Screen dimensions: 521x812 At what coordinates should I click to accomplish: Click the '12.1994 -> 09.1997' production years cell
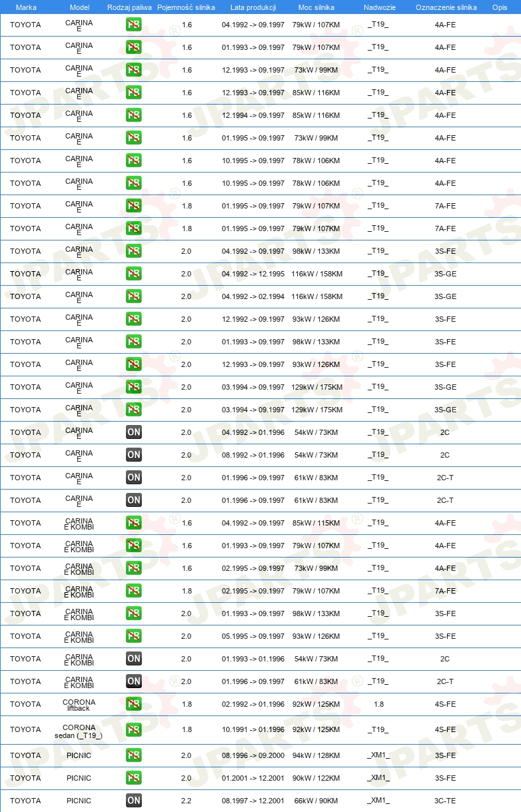coord(253,115)
